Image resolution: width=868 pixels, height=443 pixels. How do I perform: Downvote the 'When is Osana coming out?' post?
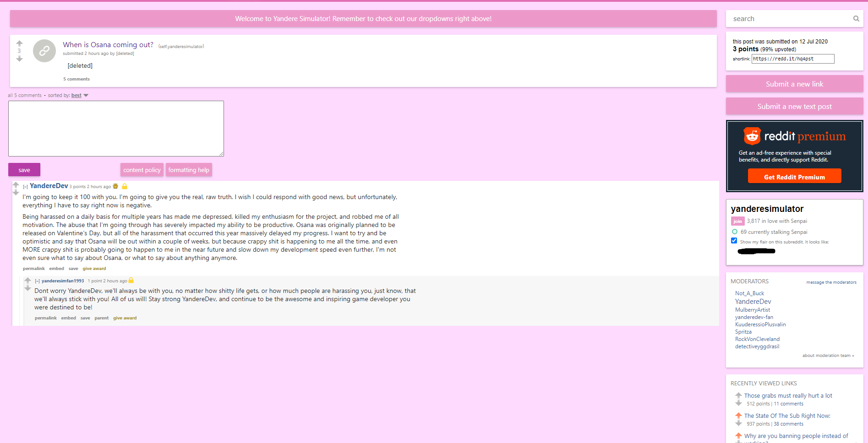tap(19, 59)
